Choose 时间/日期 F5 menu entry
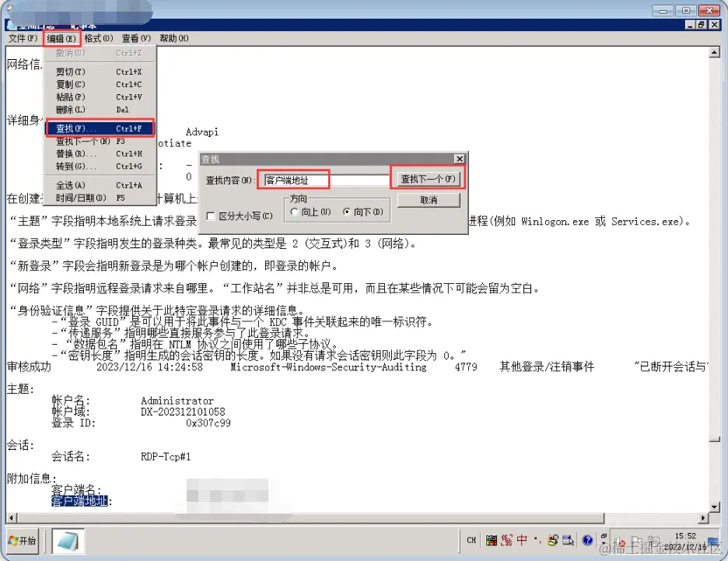The height and width of the screenshot is (561, 728). pos(100,198)
